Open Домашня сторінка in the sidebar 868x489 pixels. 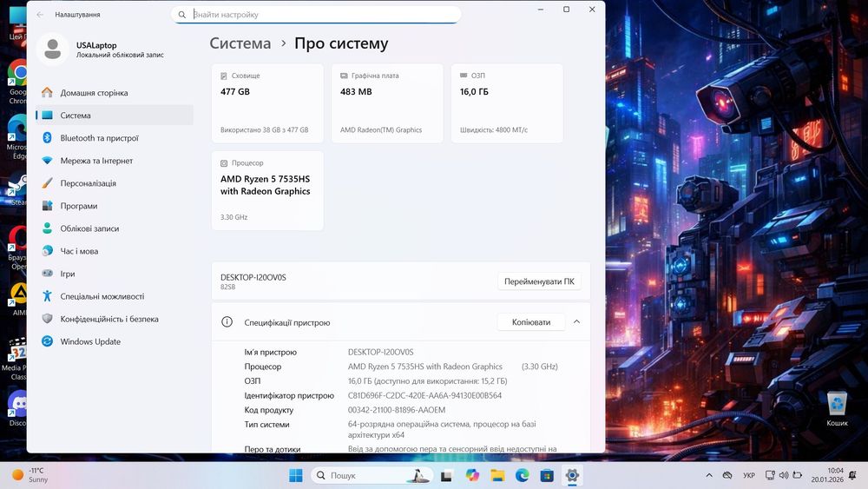click(115, 92)
